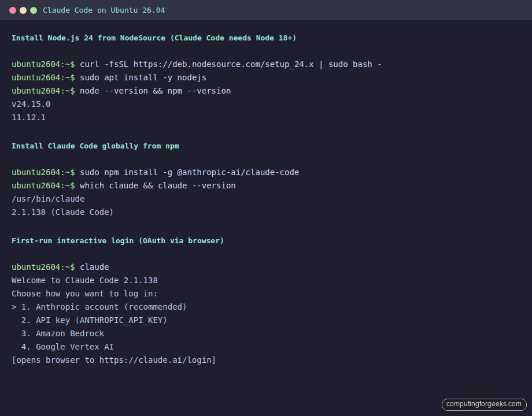
Task: Click the curl -fsSL nodesource command line
Action: (x=197, y=64)
